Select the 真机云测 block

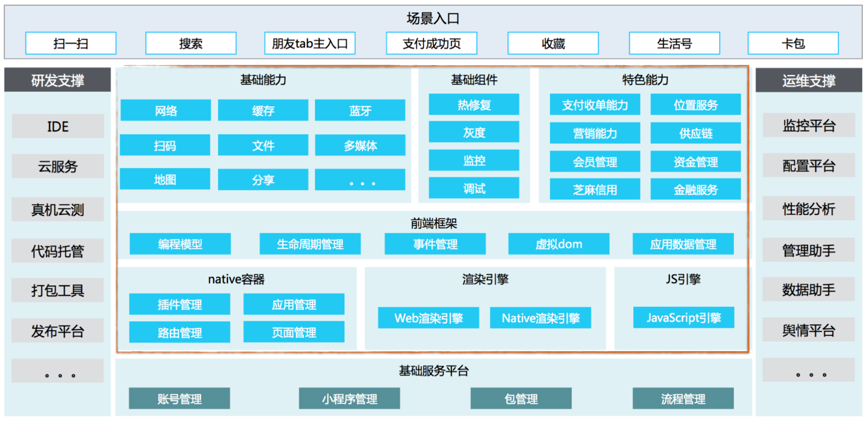58,209
